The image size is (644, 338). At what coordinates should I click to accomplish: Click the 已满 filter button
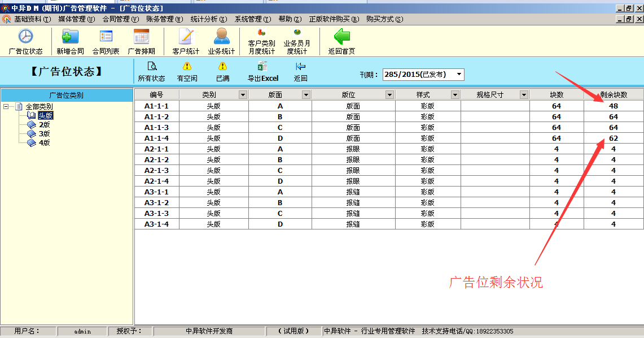[222, 67]
